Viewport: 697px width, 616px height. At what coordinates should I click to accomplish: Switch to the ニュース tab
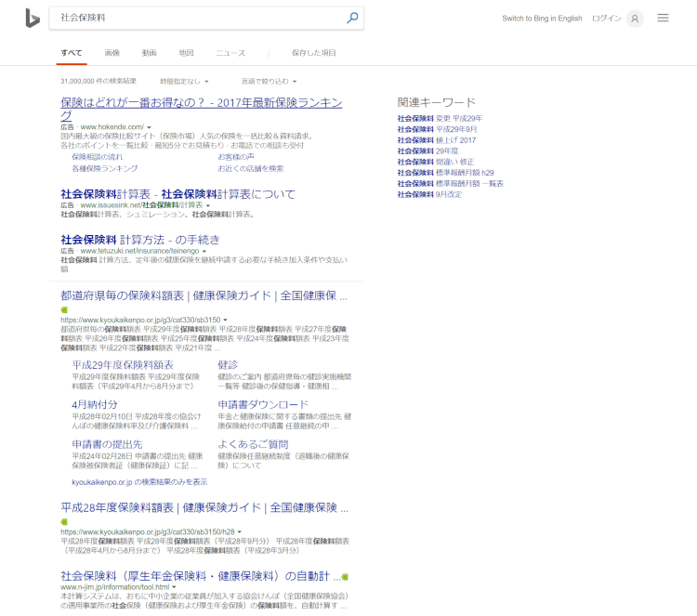[x=230, y=53]
